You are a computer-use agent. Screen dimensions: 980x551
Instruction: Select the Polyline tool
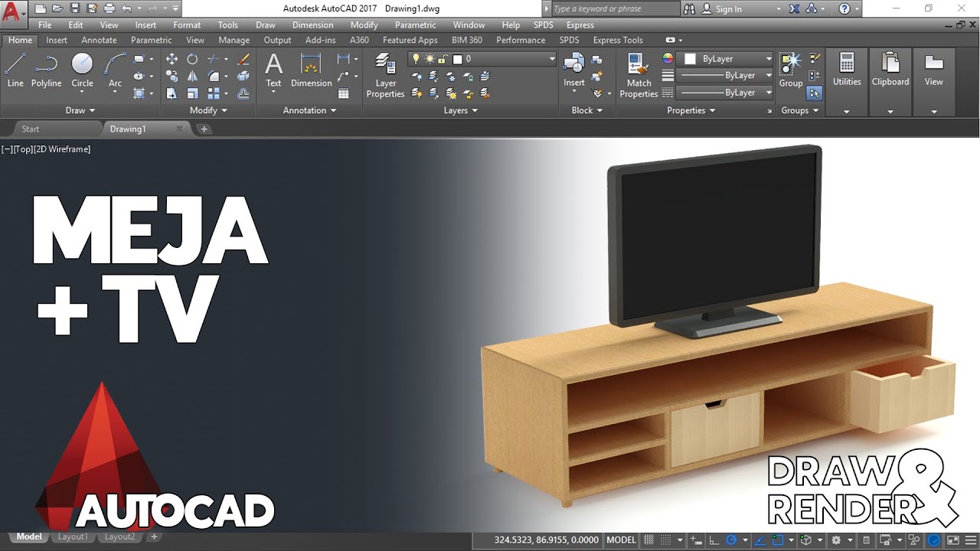click(x=47, y=70)
